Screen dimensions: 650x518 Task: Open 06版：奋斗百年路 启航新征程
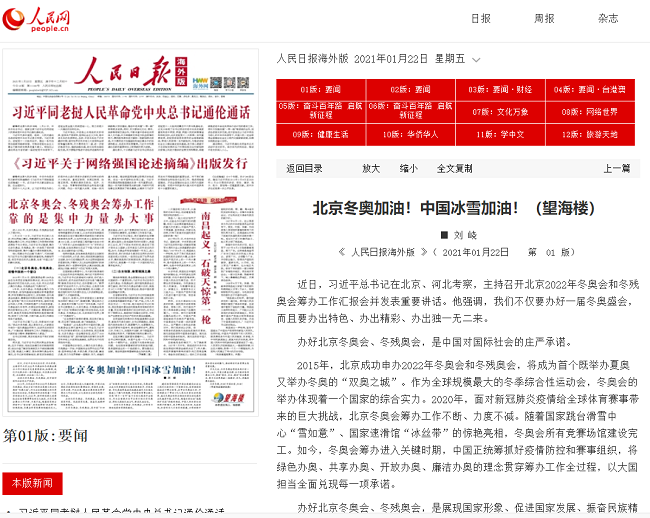tap(411, 111)
